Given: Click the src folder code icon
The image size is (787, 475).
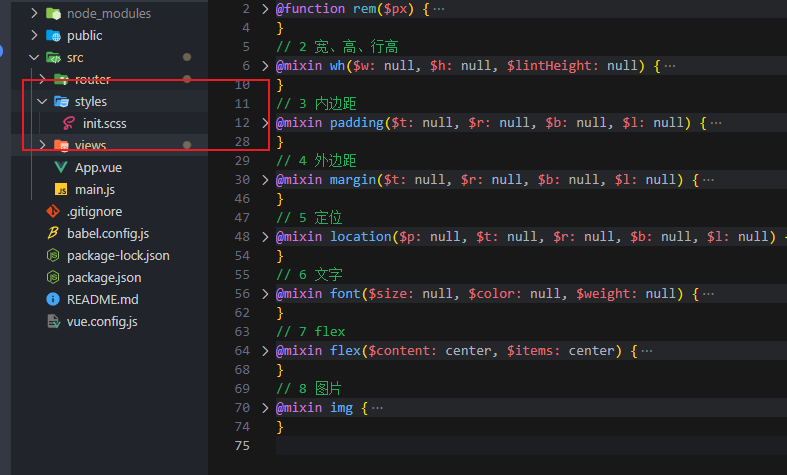Looking at the screenshot, I should point(53,58).
